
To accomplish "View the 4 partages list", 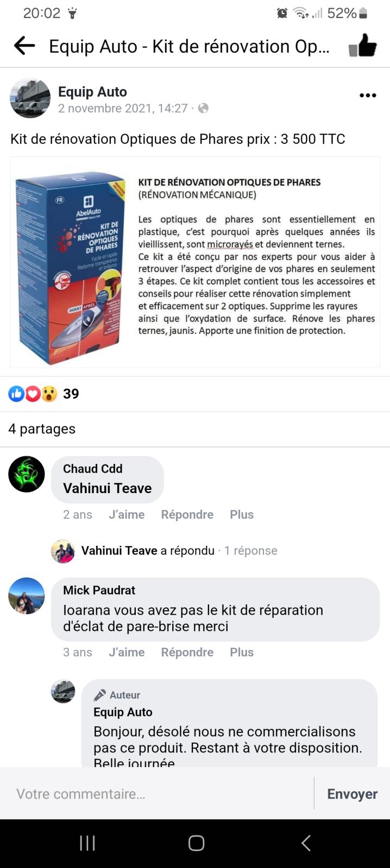I will [42, 429].
